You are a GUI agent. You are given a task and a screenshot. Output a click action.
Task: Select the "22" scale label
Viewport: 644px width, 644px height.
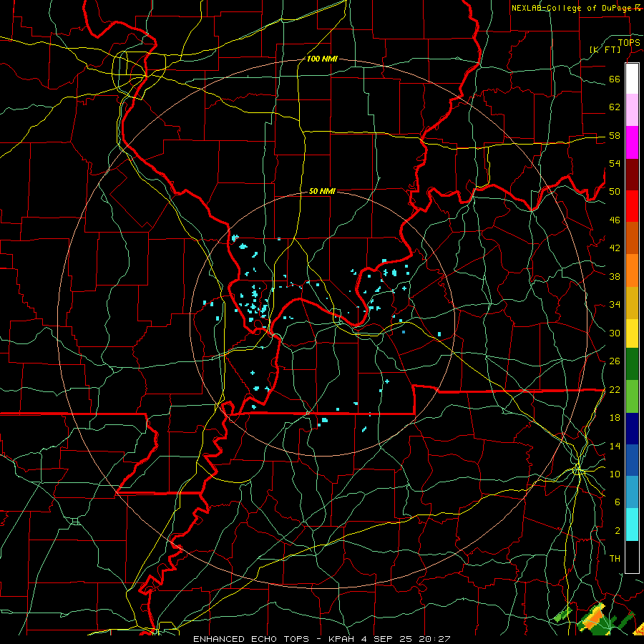[615, 389]
